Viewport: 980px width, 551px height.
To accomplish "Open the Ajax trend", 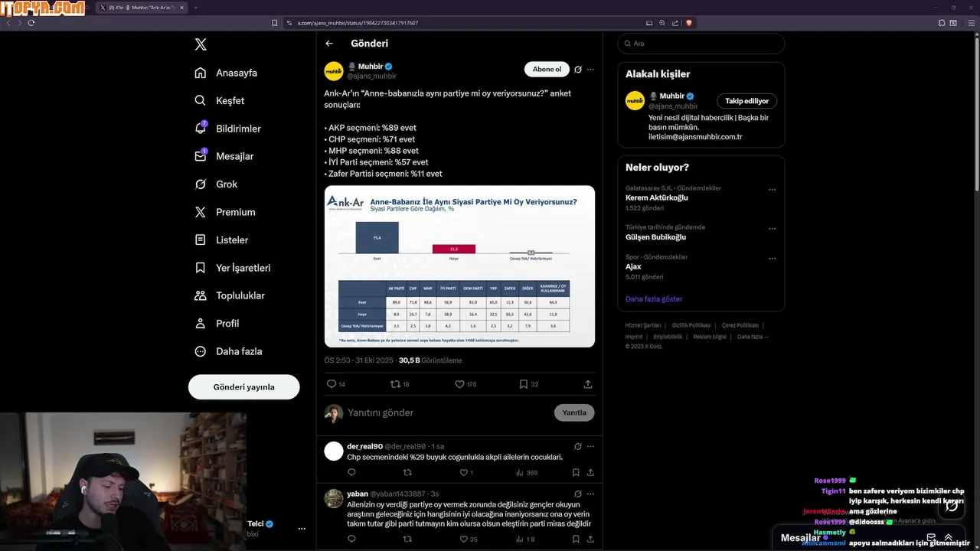I will click(x=633, y=267).
